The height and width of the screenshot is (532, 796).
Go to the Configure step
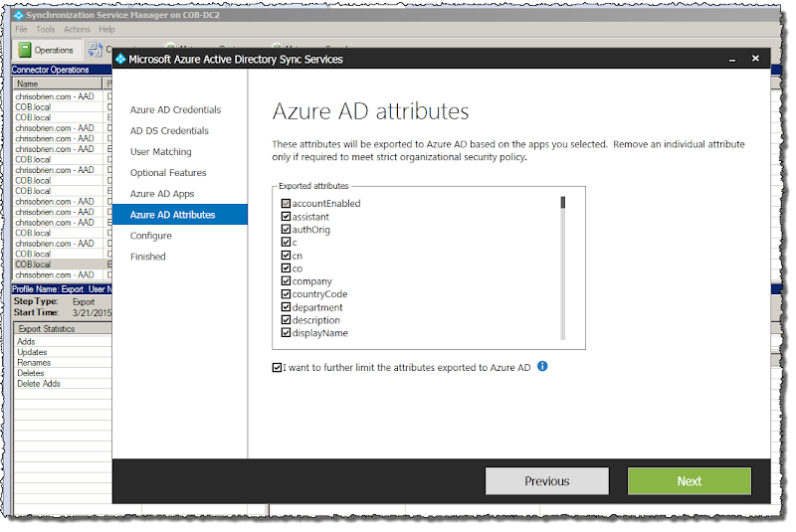click(x=151, y=236)
